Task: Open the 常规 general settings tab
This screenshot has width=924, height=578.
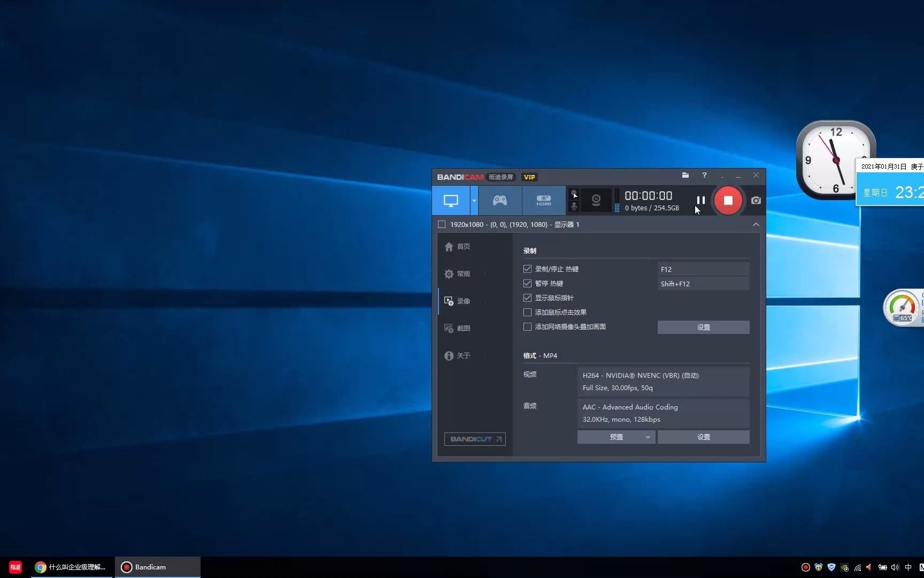Action: point(458,274)
